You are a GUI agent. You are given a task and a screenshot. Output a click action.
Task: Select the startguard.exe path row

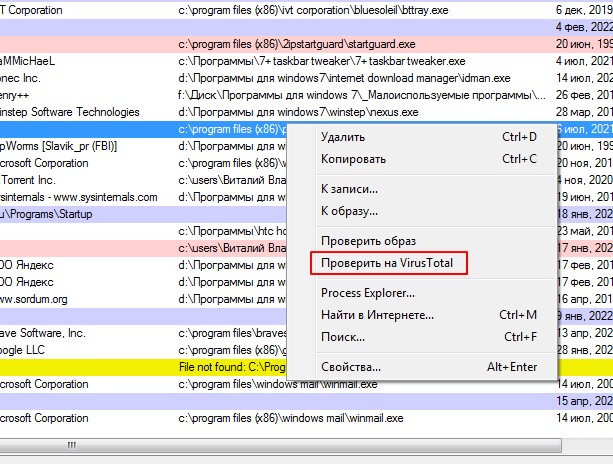point(306,44)
